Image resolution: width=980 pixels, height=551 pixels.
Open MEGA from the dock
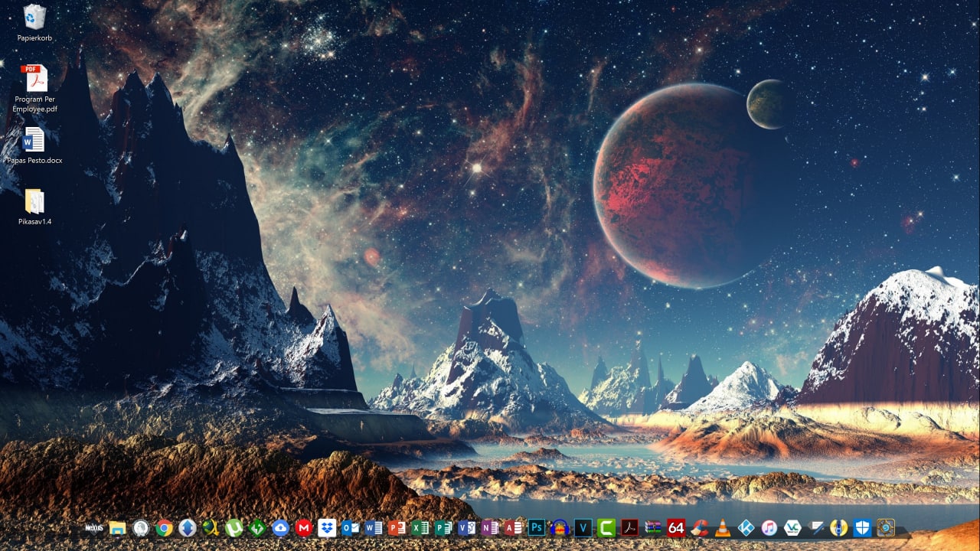(304, 528)
